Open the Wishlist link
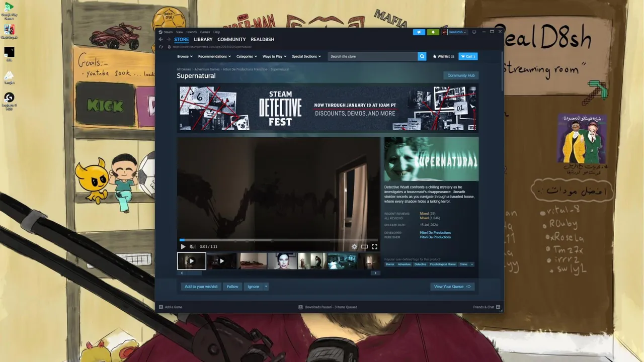 (443, 56)
